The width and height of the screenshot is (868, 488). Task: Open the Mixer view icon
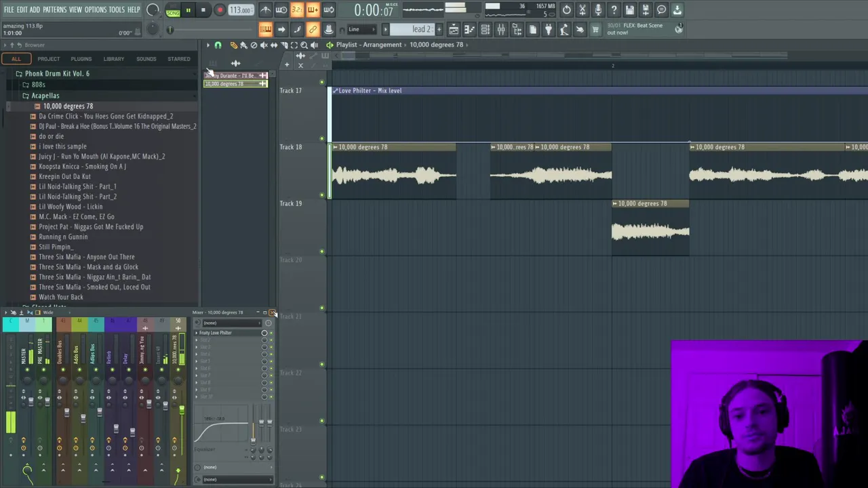click(501, 29)
